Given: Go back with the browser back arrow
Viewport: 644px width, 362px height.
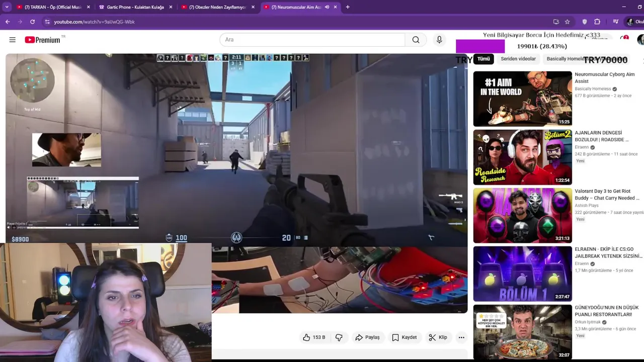Looking at the screenshot, I should click(x=8, y=22).
